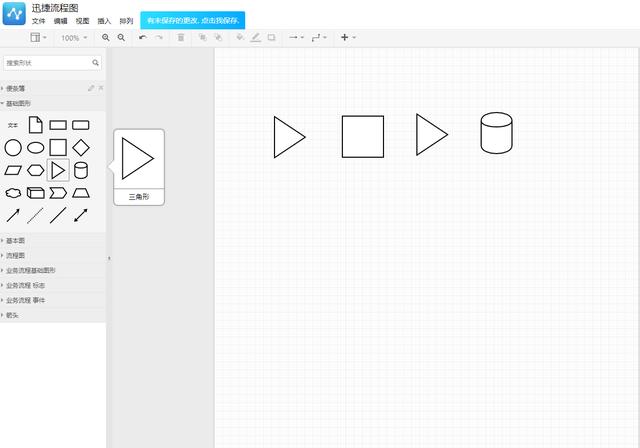Choose the diamond shape in the palette
This screenshot has height=448, width=640.
(x=81, y=147)
